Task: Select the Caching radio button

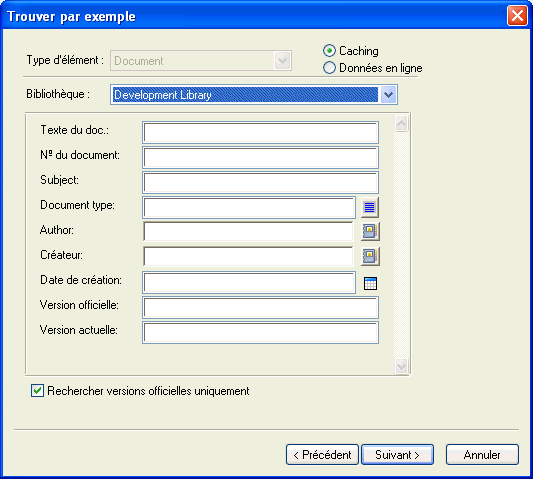Action: (329, 51)
